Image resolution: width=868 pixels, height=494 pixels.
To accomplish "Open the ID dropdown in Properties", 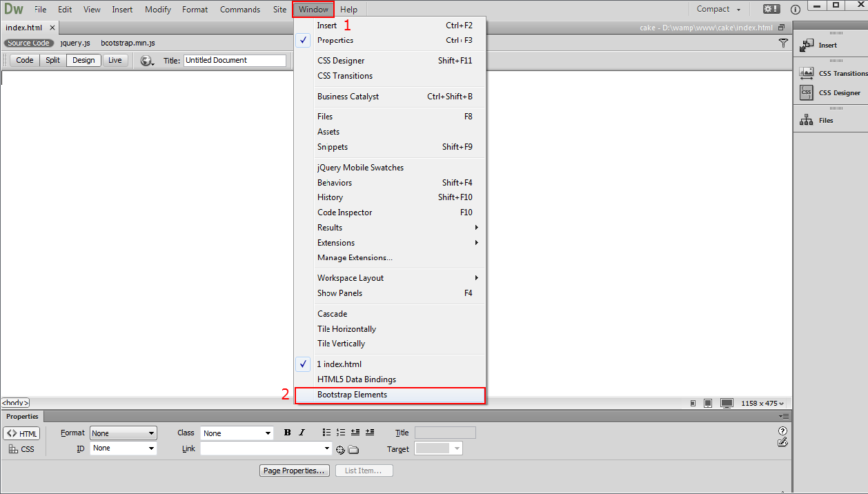I will tap(124, 448).
